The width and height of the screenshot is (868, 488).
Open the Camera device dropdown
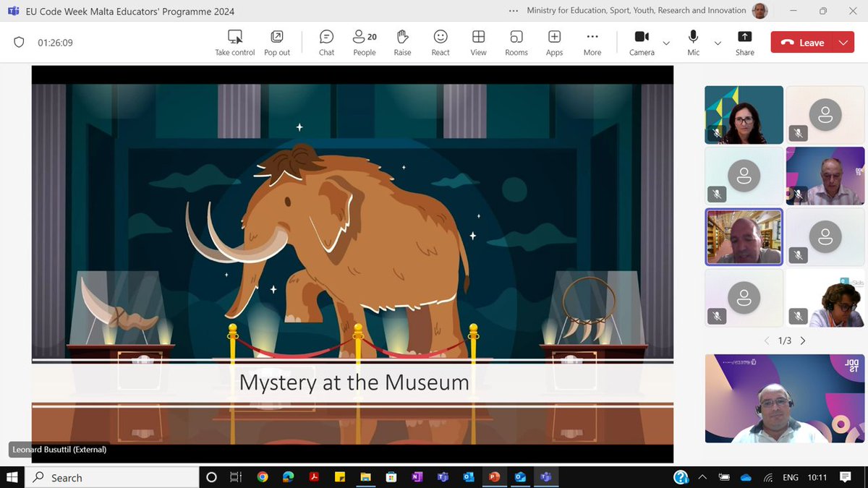[665, 45]
